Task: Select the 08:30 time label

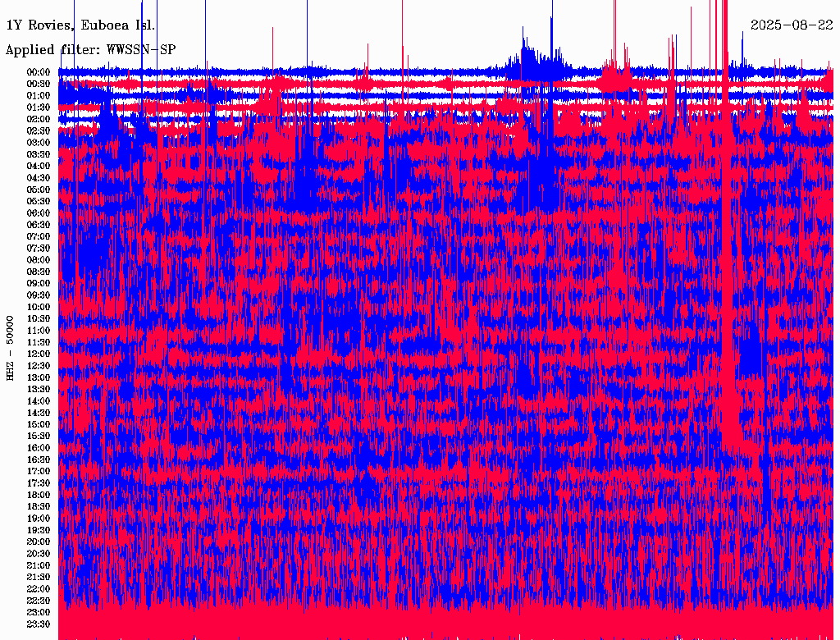Action: 39,272
